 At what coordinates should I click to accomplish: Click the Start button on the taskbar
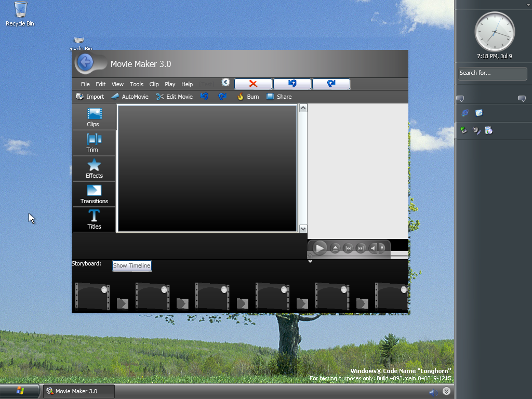pyautogui.click(x=20, y=391)
